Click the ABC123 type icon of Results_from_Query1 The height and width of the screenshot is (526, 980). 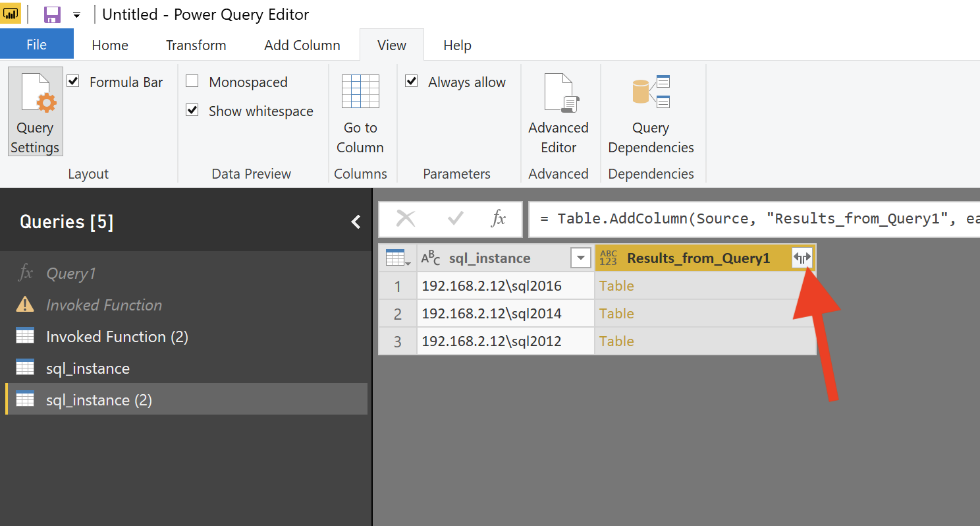609,258
